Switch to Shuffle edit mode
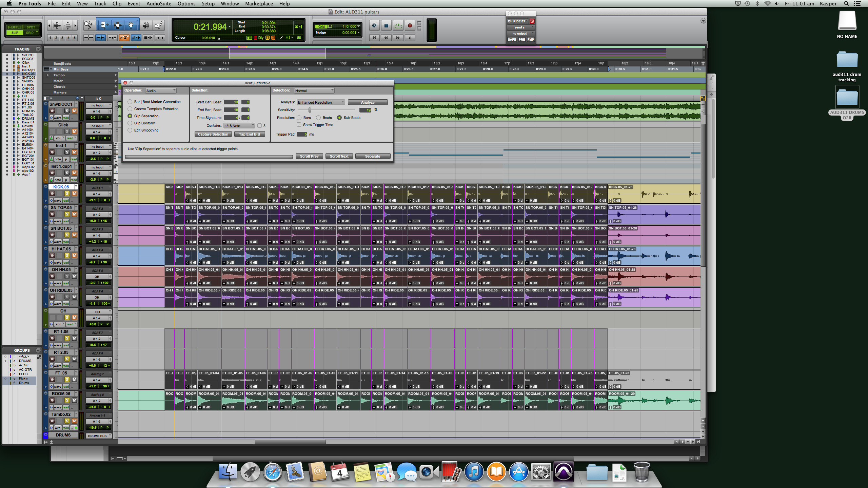 click(14, 27)
